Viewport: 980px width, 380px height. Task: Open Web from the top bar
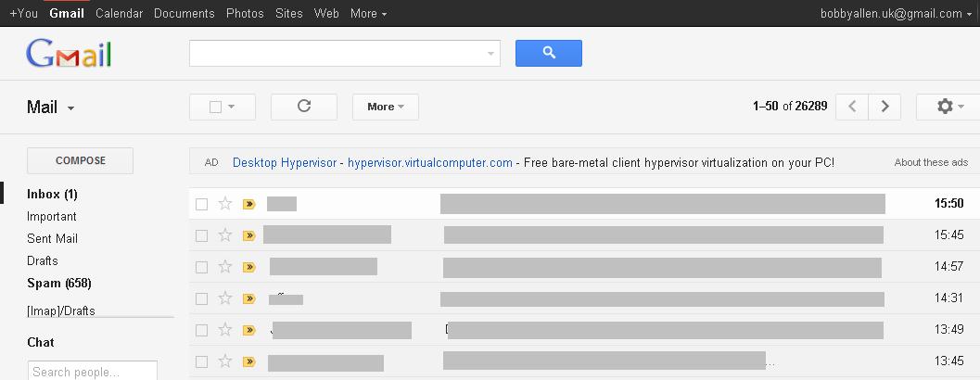pos(326,13)
